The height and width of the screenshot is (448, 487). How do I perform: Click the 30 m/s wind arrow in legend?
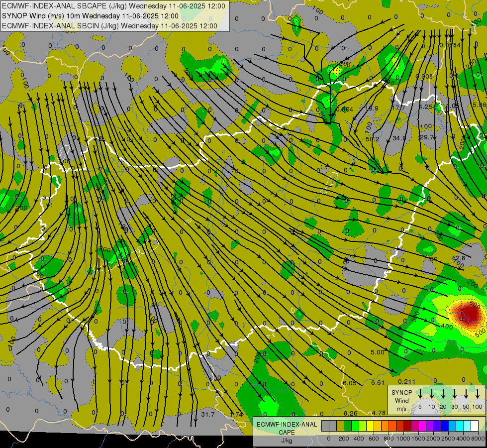[454, 394]
